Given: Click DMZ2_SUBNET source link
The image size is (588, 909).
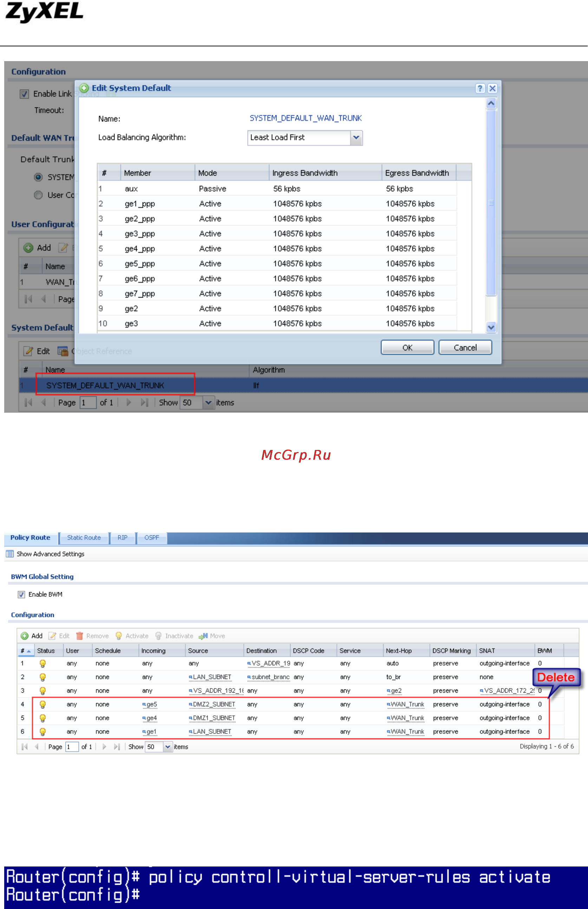Looking at the screenshot, I should [x=212, y=704].
